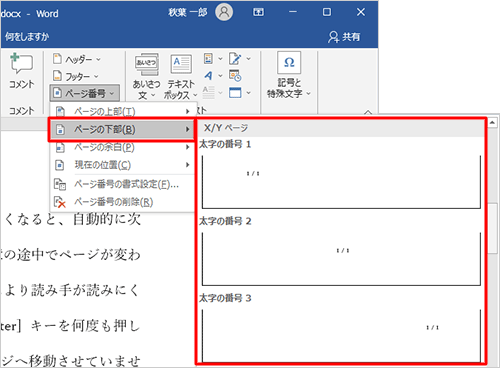The image size is (500, 368).
Task: Select 太字の番号 3 thumbnail
Action: [341, 335]
